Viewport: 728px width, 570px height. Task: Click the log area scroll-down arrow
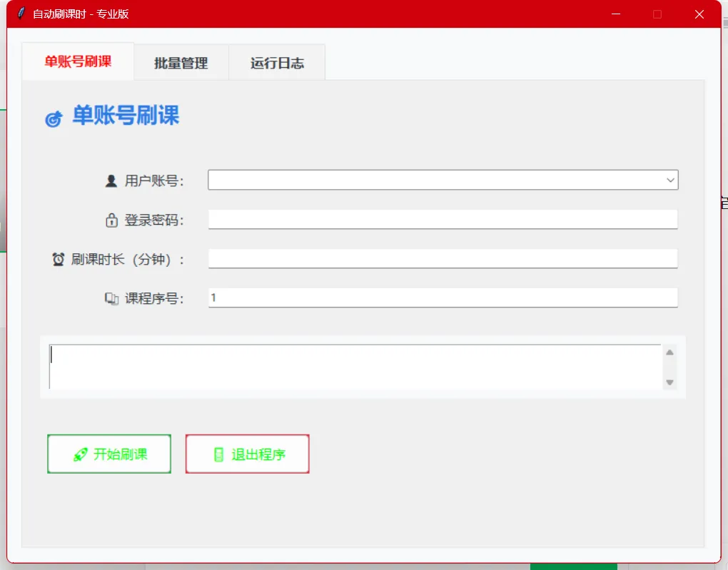click(x=669, y=382)
